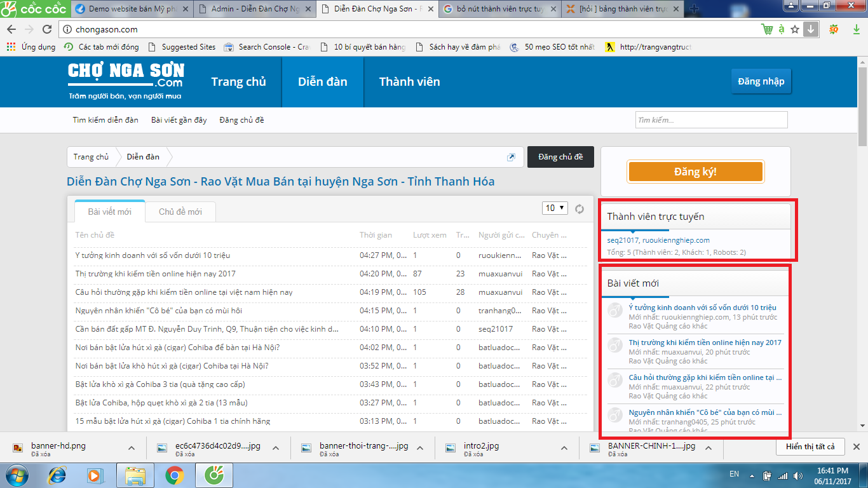Click the Ứng dụng apps grid icon
The image size is (868, 488).
point(11,47)
